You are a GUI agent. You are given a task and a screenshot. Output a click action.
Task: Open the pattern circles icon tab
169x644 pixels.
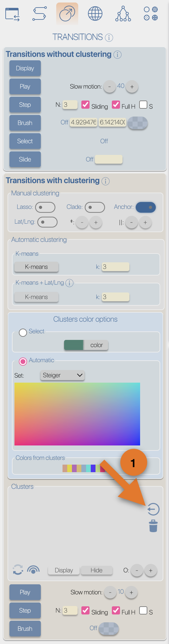point(151,14)
